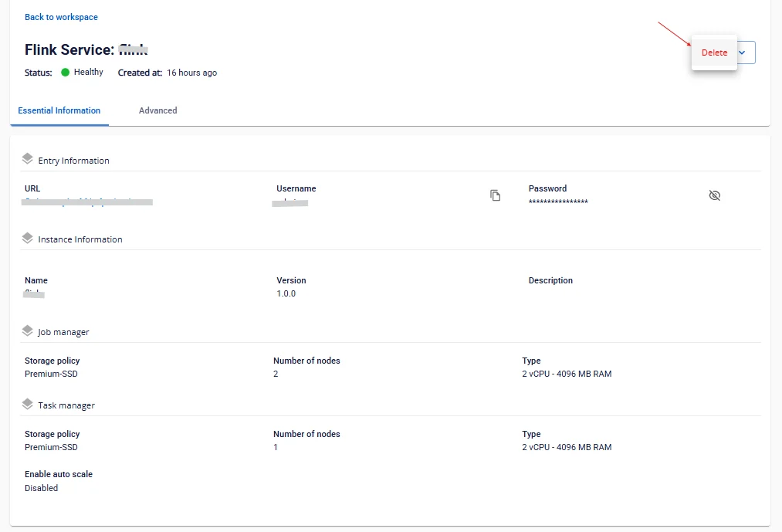Toggle password visibility eye icon
The image size is (782, 532).
click(x=714, y=195)
